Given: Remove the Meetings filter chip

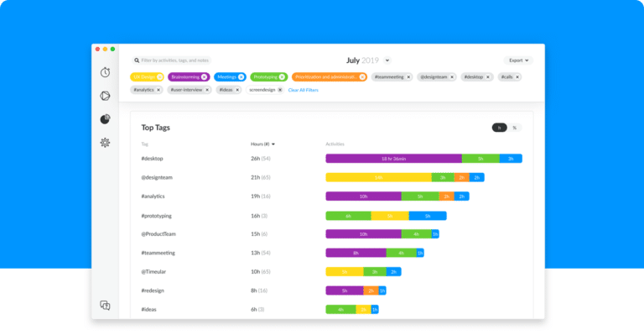Looking at the screenshot, I should (x=241, y=77).
